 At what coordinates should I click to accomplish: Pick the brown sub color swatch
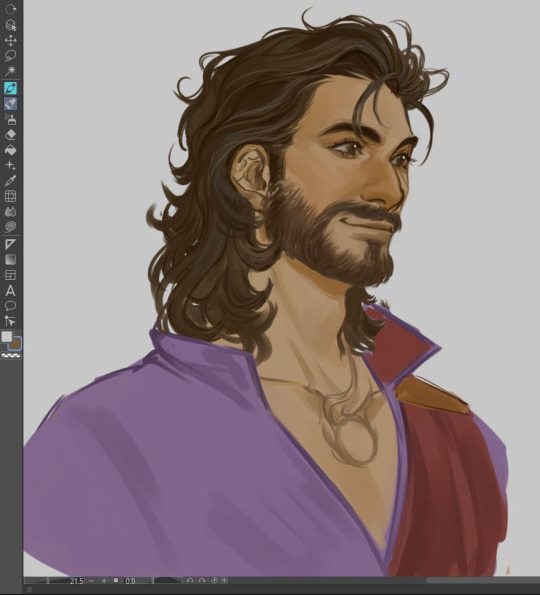[x=16, y=344]
